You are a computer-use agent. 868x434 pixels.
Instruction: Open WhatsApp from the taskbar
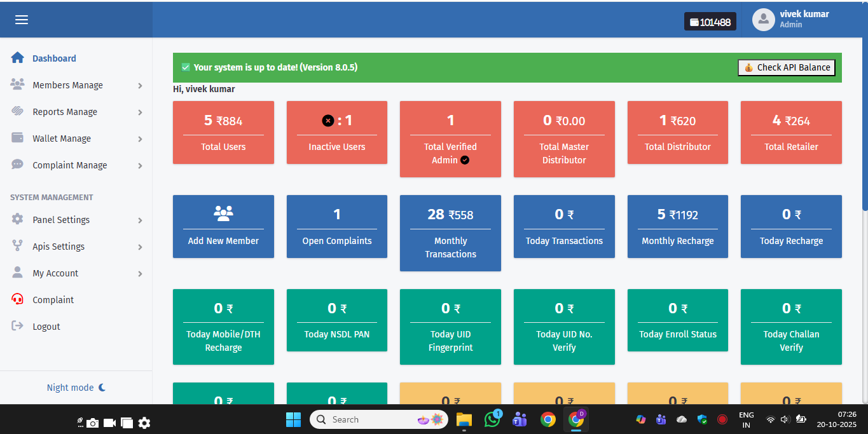tap(492, 419)
